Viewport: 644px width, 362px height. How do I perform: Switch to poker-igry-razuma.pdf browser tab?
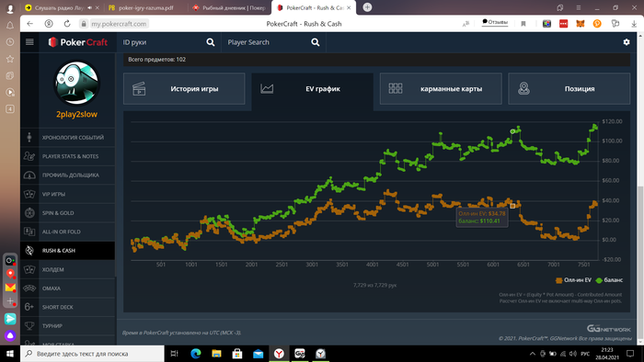pos(145,7)
